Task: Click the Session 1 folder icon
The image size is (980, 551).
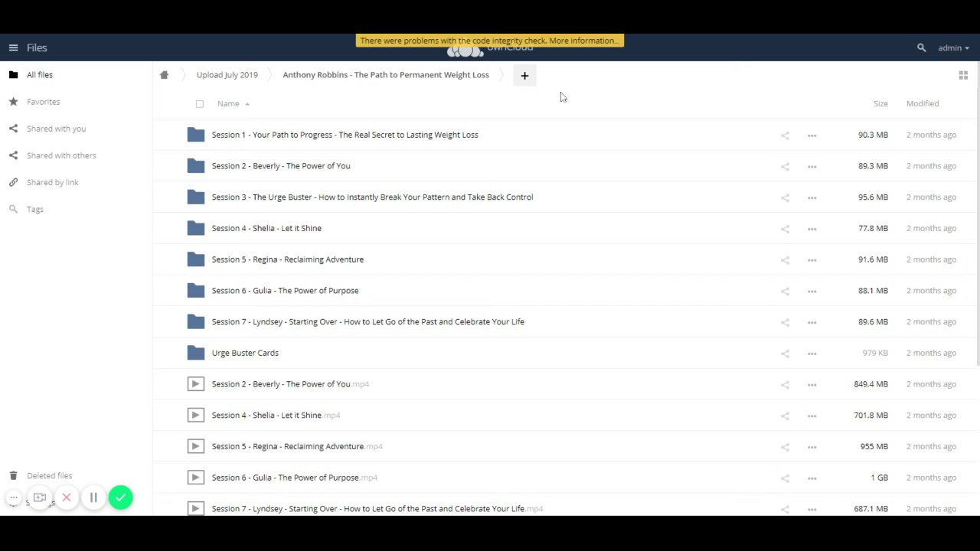Action: 196,135
